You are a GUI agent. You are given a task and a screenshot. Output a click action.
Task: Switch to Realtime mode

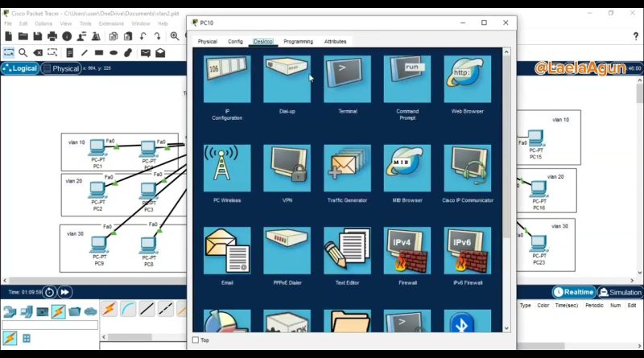pos(574,292)
